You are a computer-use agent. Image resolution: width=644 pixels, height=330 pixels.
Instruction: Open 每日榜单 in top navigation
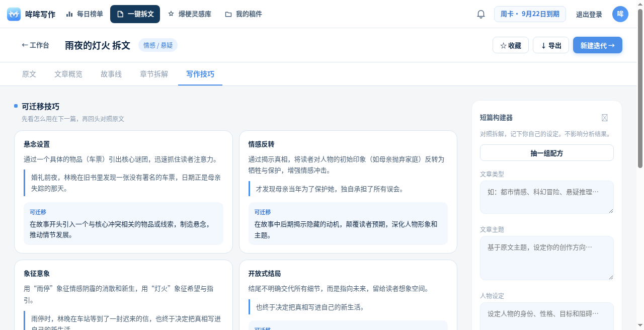point(85,14)
